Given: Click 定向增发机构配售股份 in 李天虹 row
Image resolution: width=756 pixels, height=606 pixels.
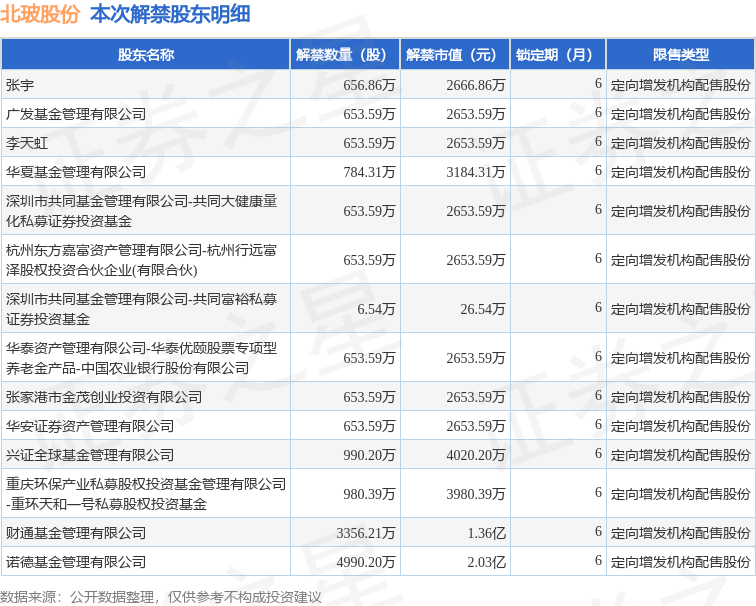Looking at the screenshot, I should [x=680, y=143].
